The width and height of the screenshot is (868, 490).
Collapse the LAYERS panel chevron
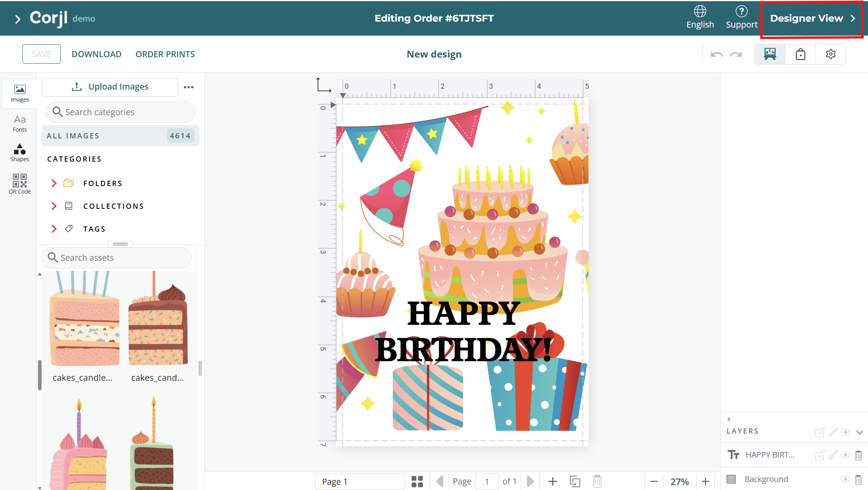pyautogui.click(x=860, y=432)
